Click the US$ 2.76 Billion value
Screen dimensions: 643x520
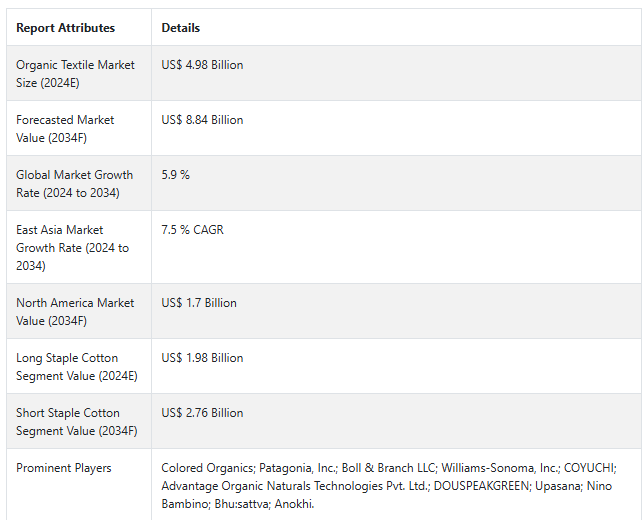[202, 413]
